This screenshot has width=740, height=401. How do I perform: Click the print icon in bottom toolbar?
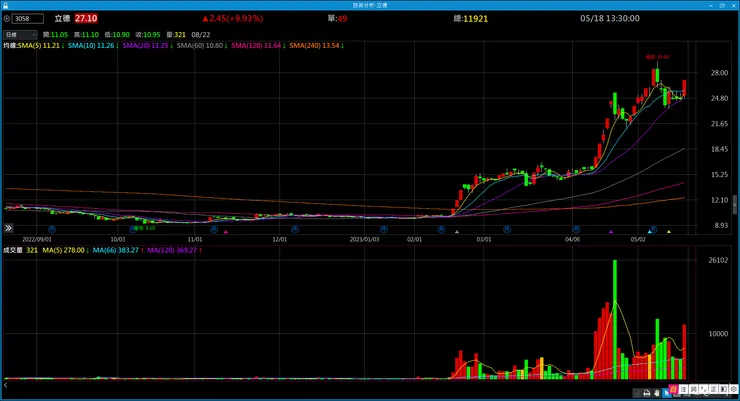(x=647, y=393)
